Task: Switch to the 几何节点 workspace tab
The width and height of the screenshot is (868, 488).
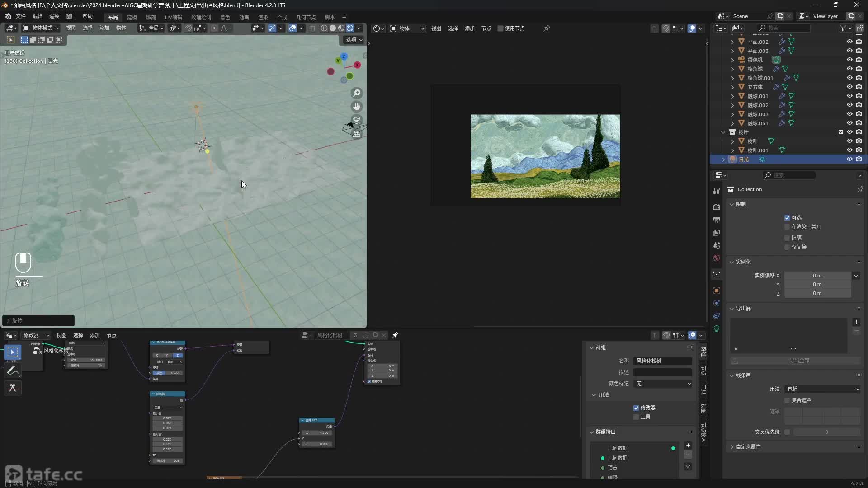Action: tap(306, 17)
